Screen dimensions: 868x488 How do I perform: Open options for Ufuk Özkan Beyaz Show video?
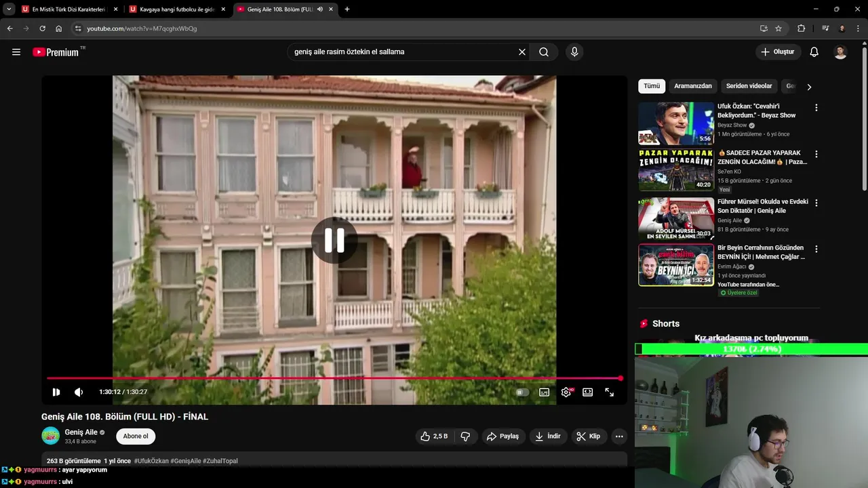pyautogui.click(x=816, y=108)
